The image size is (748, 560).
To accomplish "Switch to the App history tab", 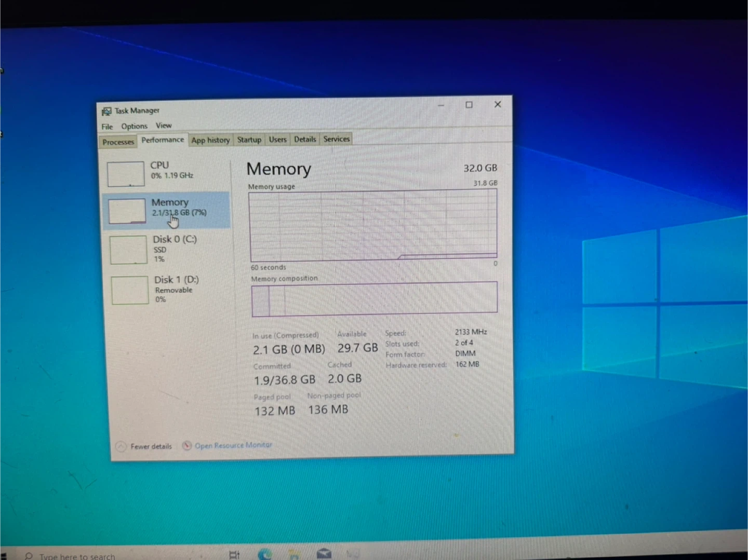I will (x=210, y=140).
